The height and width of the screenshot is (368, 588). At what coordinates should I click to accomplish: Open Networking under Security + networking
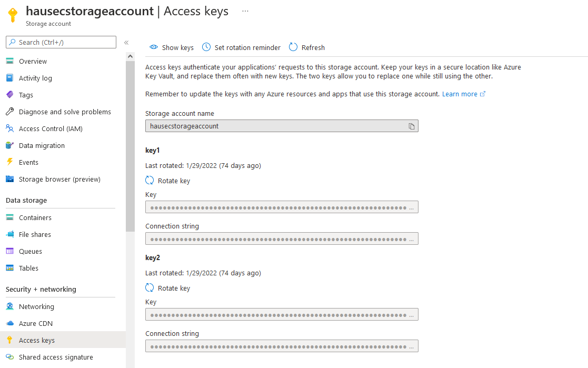(36, 306)
